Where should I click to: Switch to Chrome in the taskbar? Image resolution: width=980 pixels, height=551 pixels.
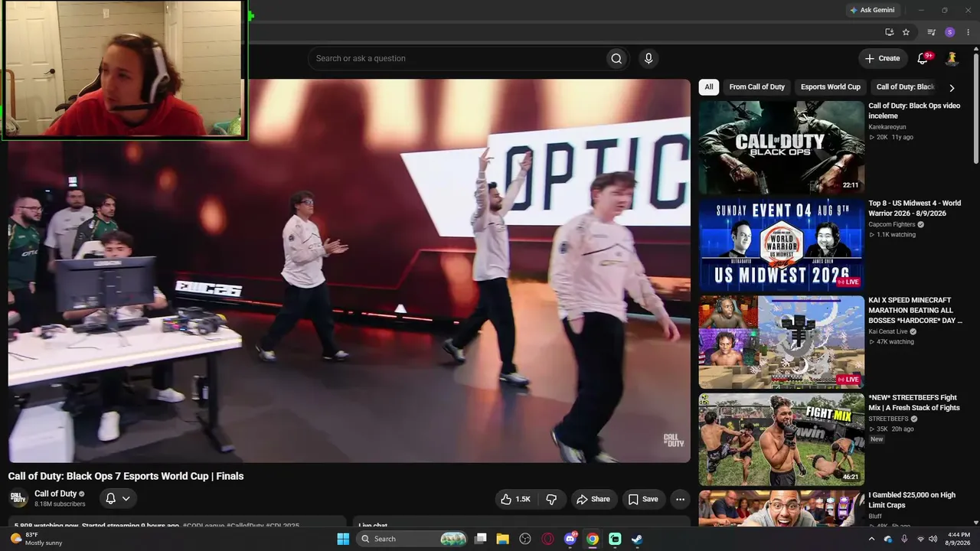click(x=593, y=539)
